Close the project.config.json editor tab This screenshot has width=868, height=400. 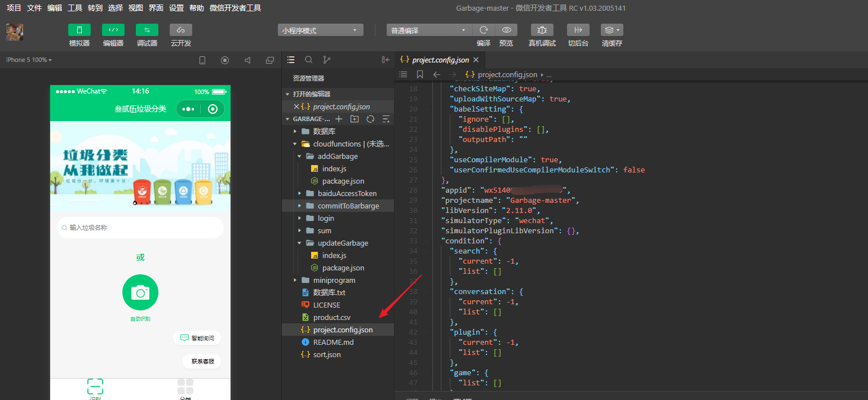tap(476, 60)
